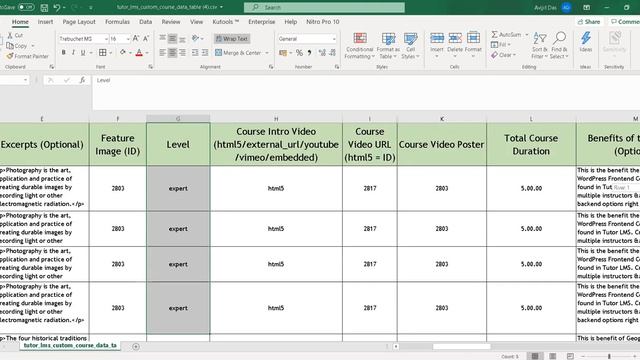Screen dimensions: 640x360
Task: Open the Page Layout tab
Action: pyautogui.click(x=79, y=22)
